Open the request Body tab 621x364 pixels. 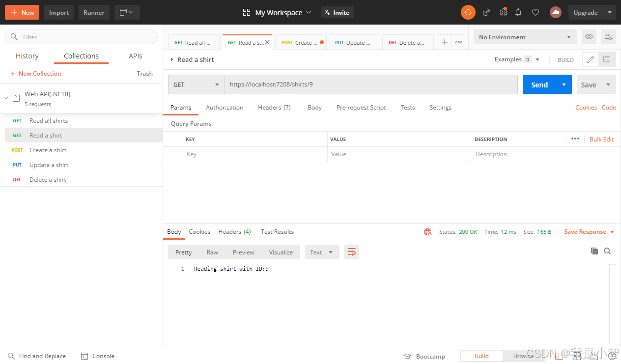pos(314,108)
